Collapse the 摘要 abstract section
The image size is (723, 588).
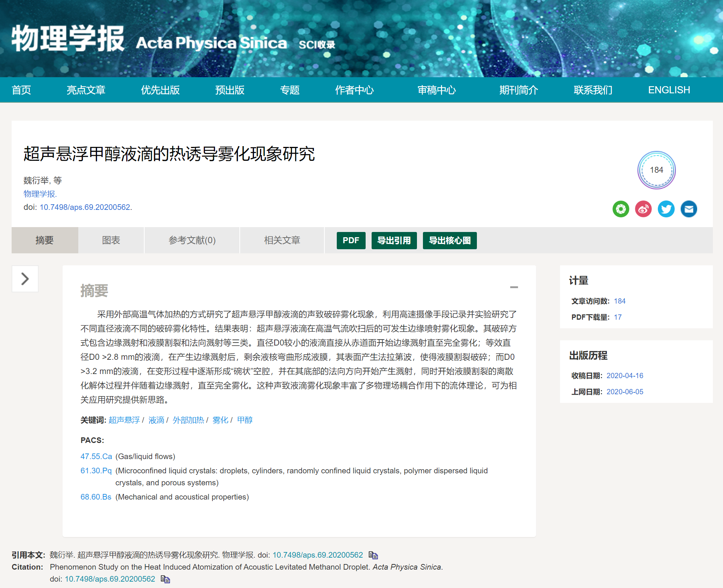(514, 287)
